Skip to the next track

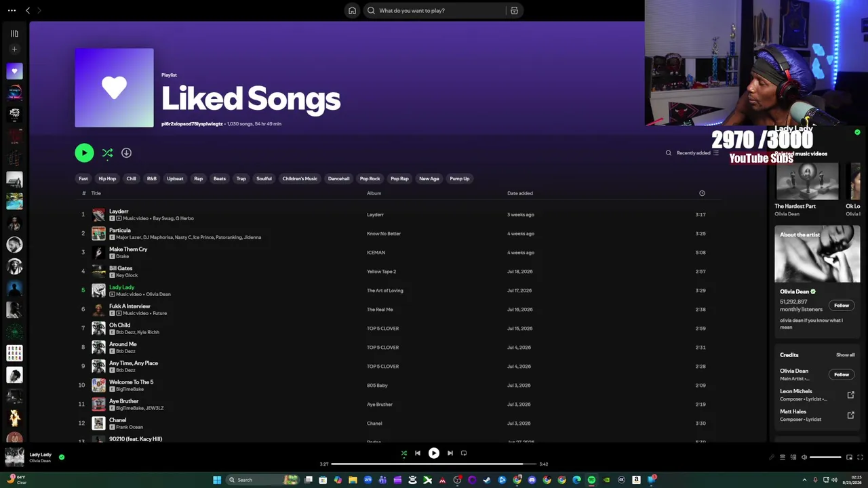(450, 453)
